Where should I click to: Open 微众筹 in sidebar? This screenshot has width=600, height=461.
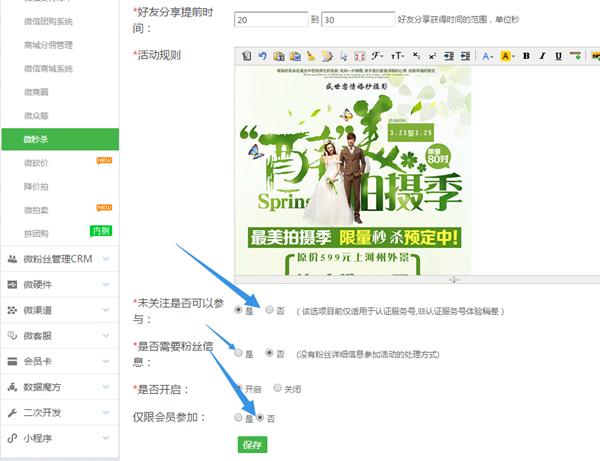36,116
